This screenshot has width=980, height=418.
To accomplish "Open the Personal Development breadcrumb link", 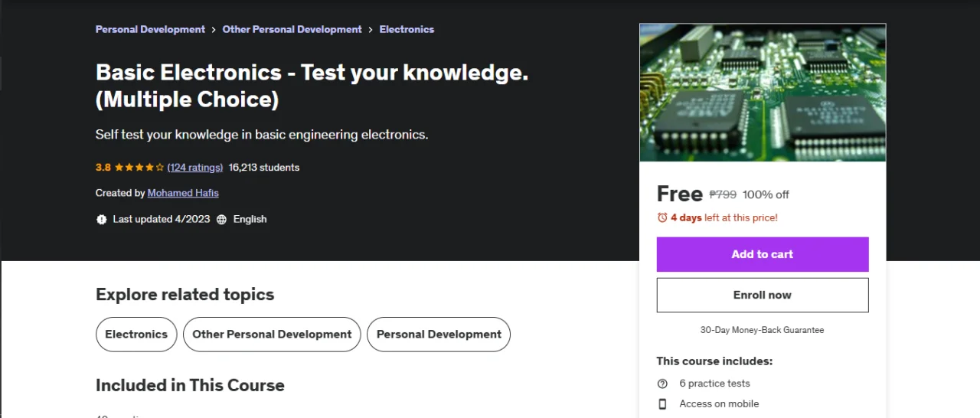I will pos(150,29).
